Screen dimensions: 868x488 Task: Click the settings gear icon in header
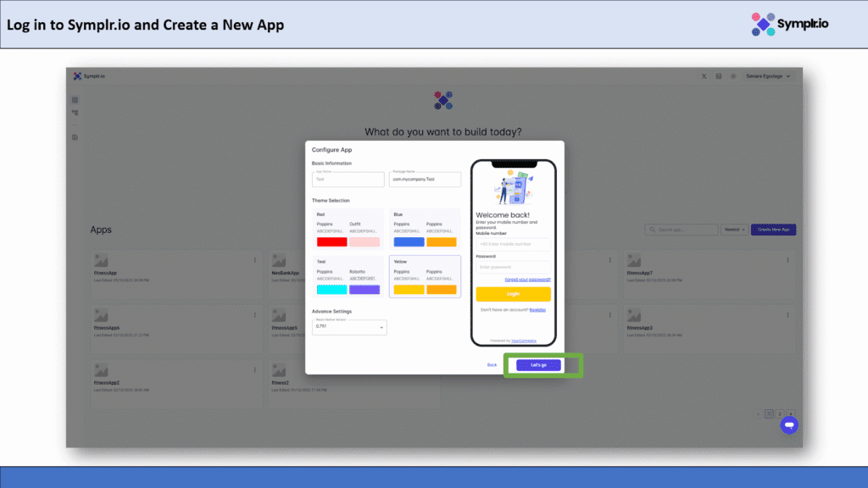click(x=733, y=76)
